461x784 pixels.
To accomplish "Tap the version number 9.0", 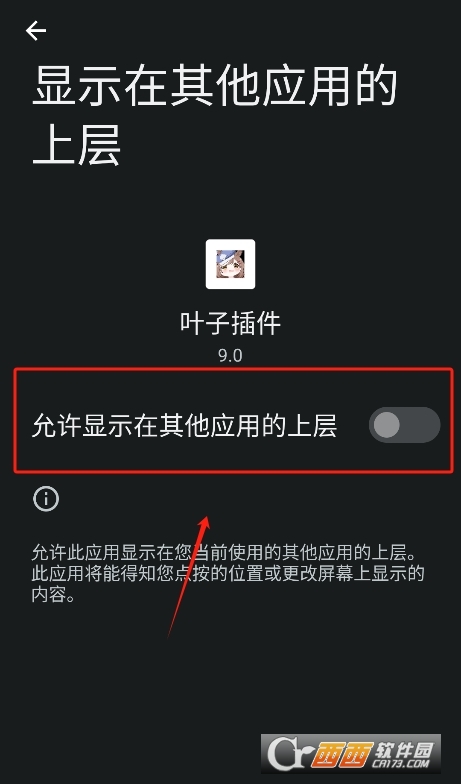I will (x=230, y=356).
